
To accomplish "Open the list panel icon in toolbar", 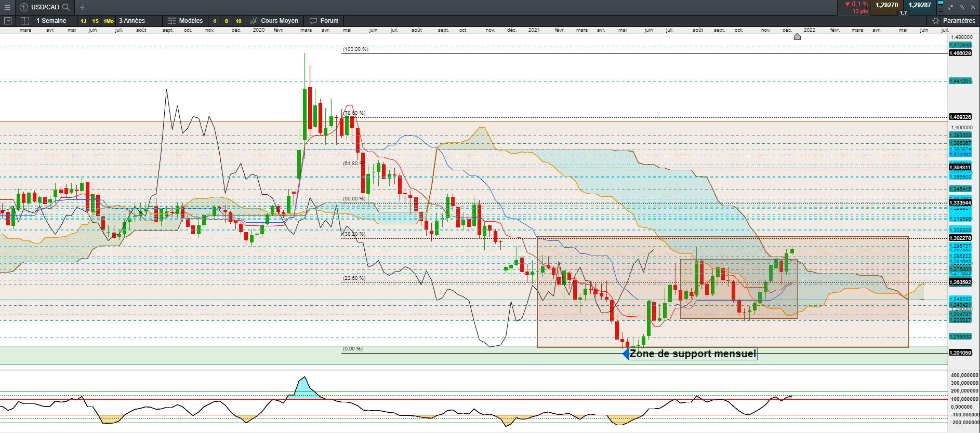I will (8, 21).
